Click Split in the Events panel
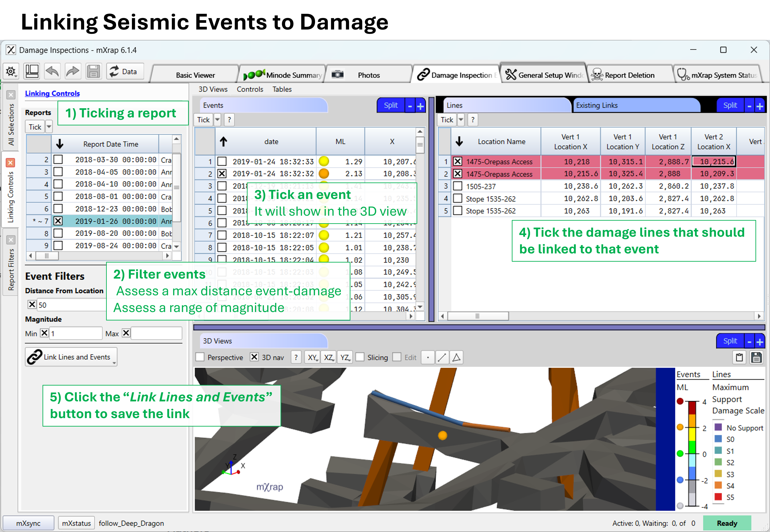The width and height of the screenshot is (770, 532). pyautogui.click(x=391, y=105)
